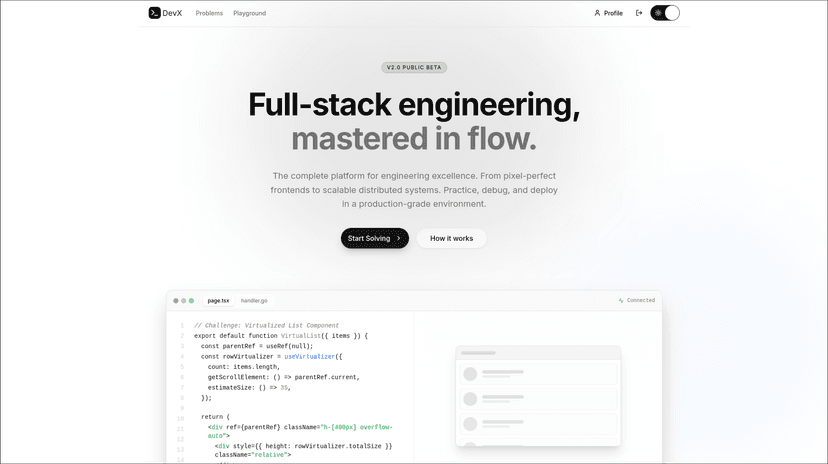Click the first gray window dot

point(176,300)
